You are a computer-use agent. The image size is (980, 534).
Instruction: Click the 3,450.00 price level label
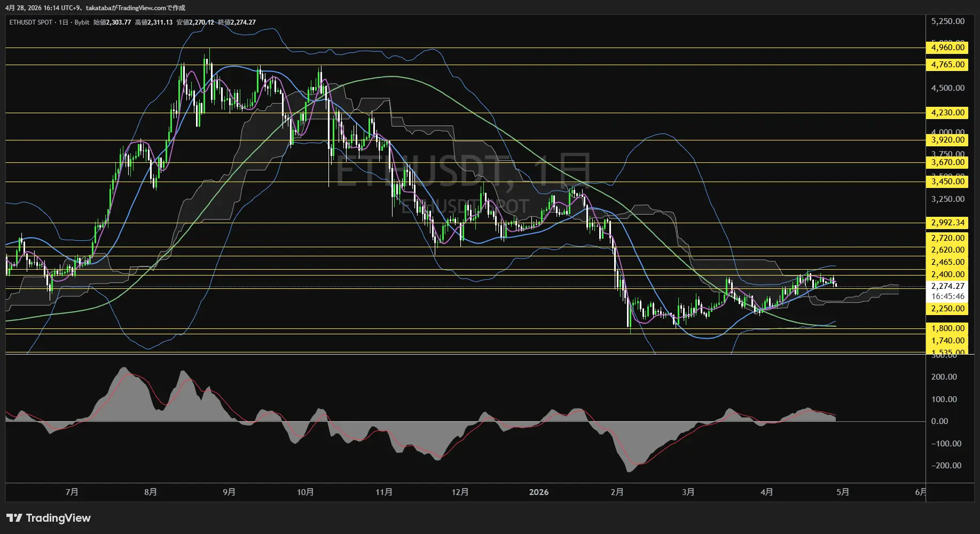947,182
